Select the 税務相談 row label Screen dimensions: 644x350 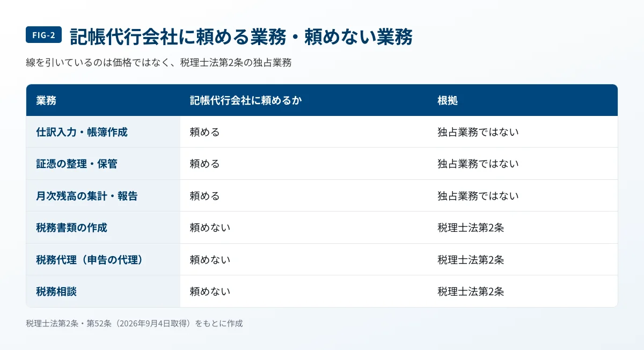pos(56,291)
